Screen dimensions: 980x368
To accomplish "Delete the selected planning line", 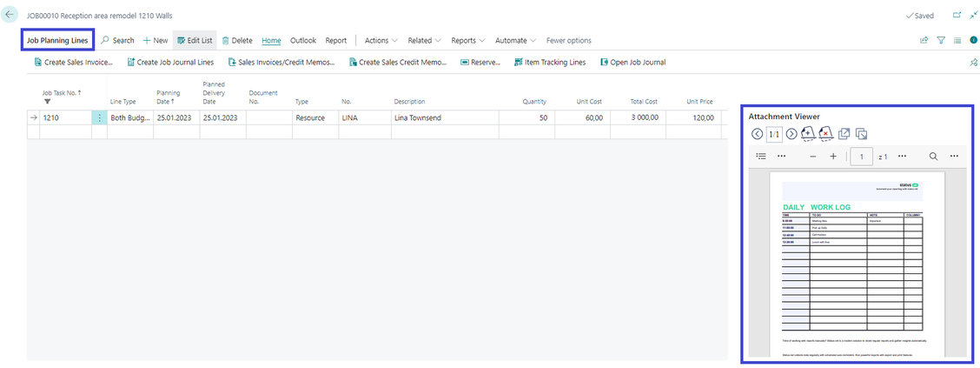I will point(237,40).
